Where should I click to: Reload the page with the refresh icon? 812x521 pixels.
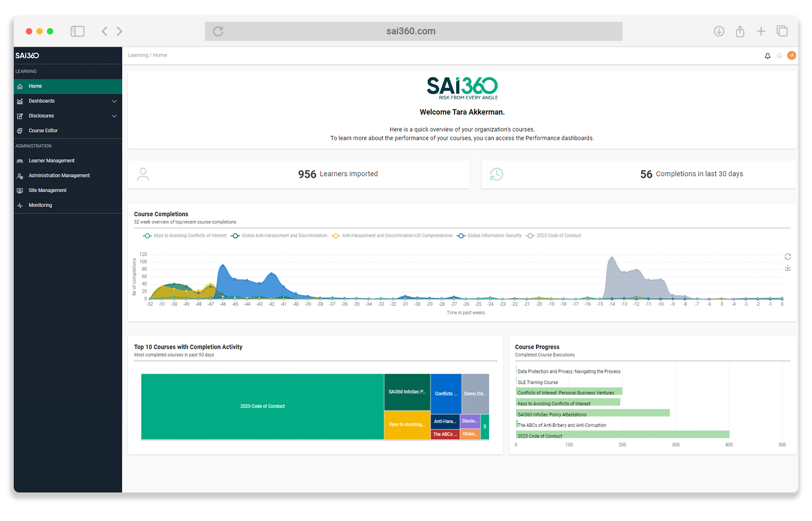218,31
